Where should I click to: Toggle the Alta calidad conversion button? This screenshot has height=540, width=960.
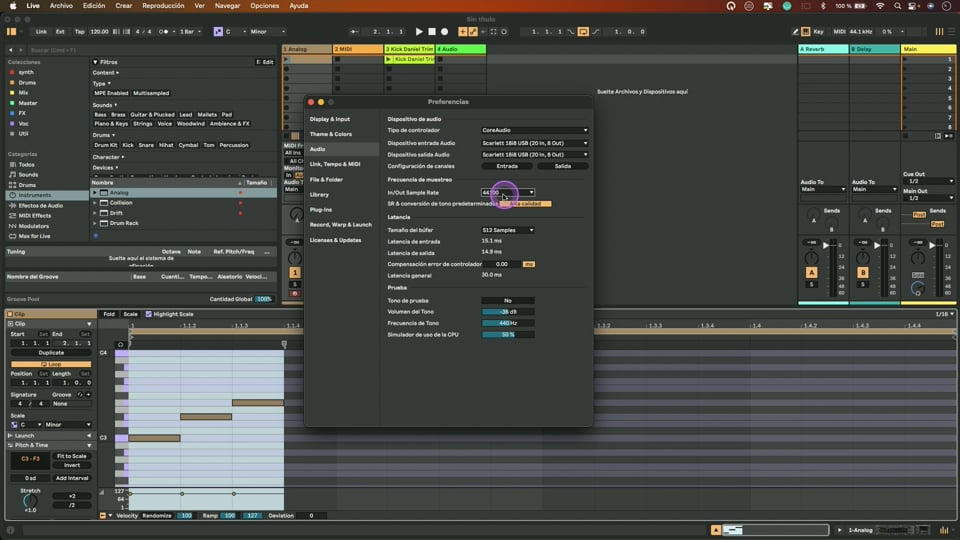525,204
